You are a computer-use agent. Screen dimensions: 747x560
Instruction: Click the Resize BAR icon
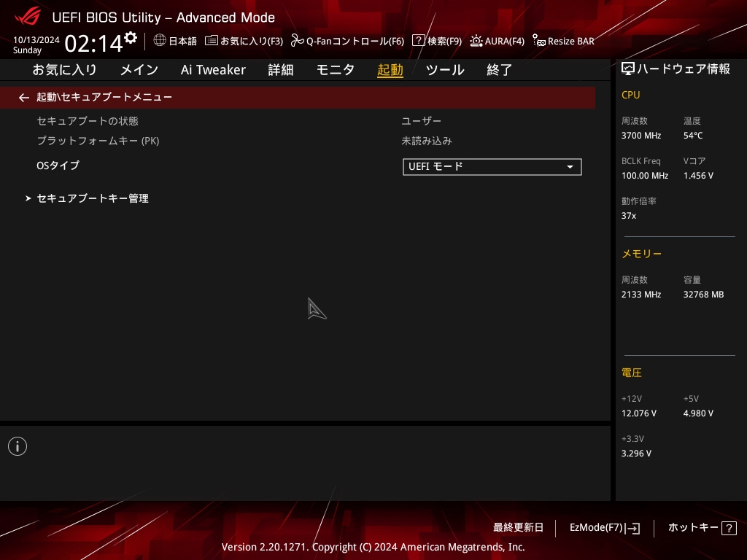[x=539, y=41]
